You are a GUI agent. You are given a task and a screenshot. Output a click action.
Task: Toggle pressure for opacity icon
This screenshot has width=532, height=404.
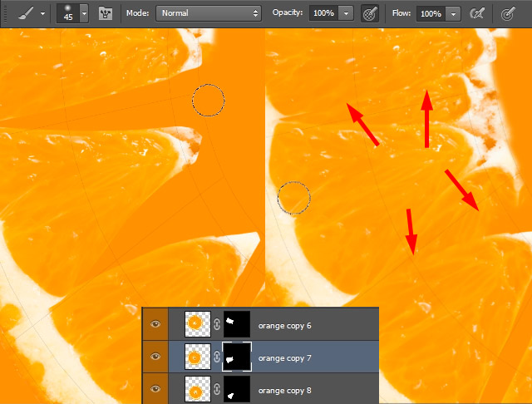(x=369, y=13)
